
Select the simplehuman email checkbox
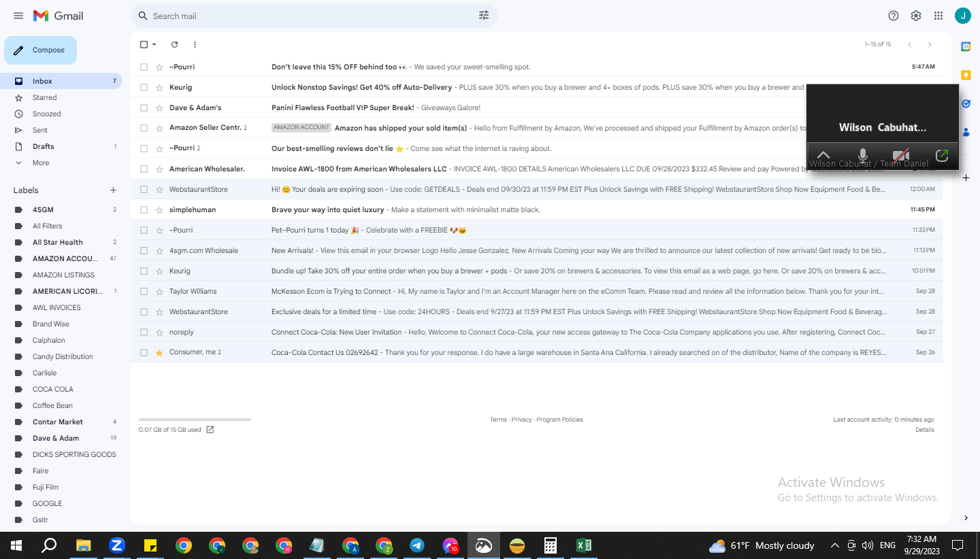click(144, 209)
